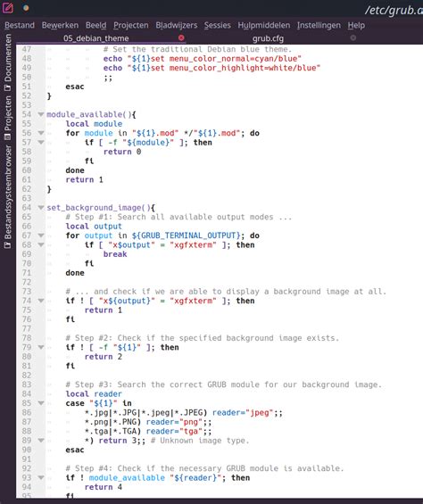Collapse the fold marker at line 89
Image resolution: width=423 pixels, height=504 pixels.
coord(41,441)
